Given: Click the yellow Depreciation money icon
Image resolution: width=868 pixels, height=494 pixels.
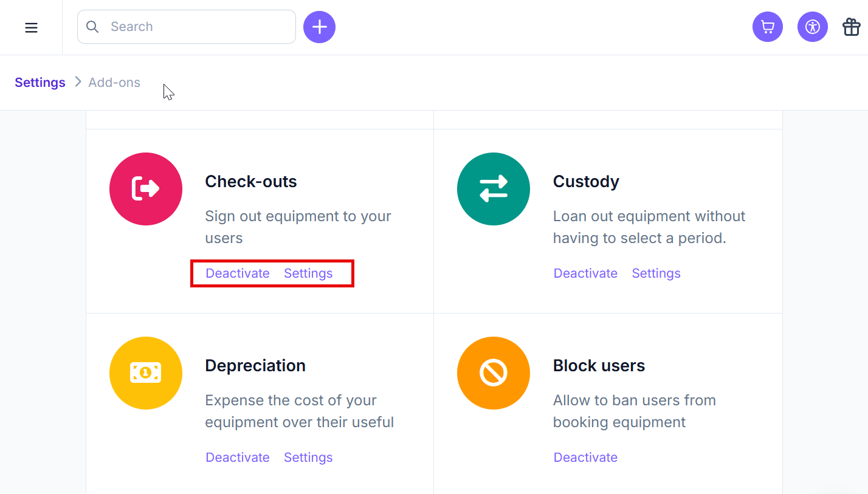Looking at the screenshot, I should [146, 373].
